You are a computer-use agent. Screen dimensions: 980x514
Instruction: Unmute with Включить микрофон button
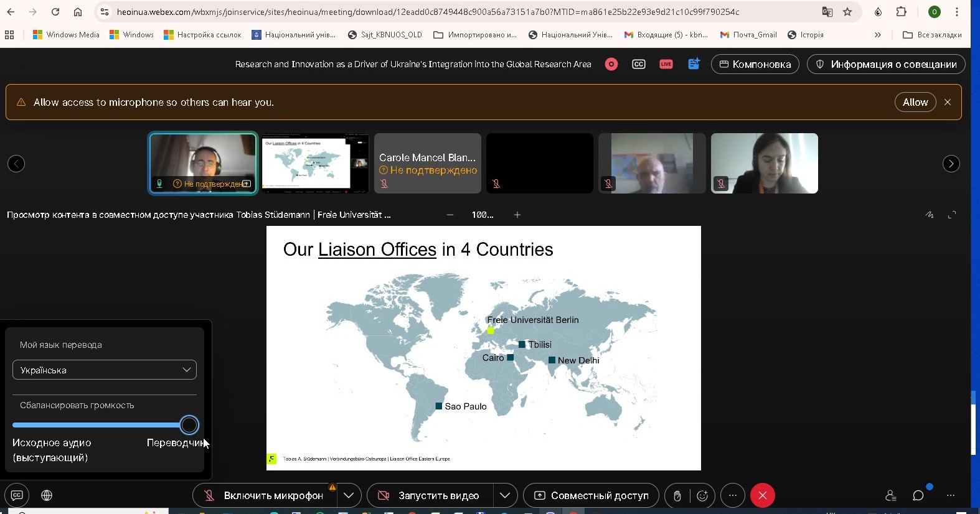click(x=265, y=495)
